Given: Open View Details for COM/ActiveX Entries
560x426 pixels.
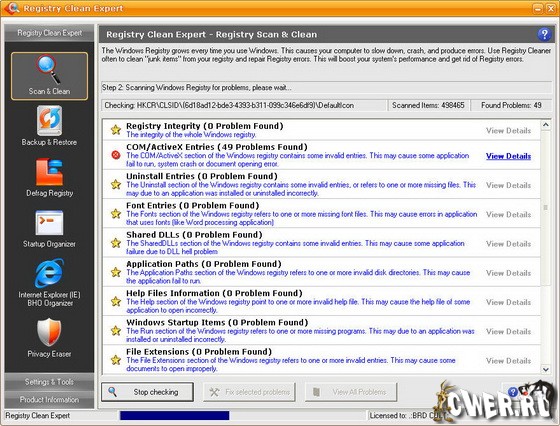Looking at the screenshot, I should pyautogui.click(x=508, y=156).
